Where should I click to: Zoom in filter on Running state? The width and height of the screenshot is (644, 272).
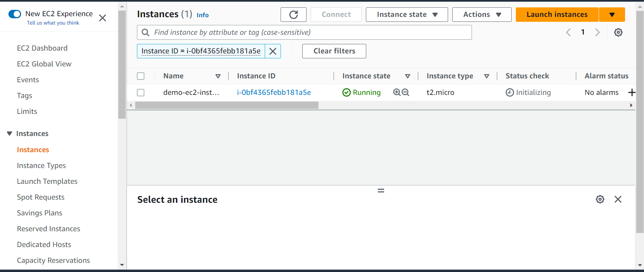[397, 92]
